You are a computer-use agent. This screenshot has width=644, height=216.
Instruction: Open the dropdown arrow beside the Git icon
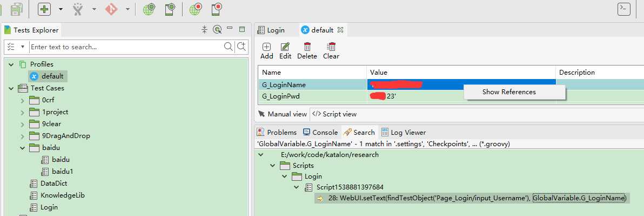point(128,9)
